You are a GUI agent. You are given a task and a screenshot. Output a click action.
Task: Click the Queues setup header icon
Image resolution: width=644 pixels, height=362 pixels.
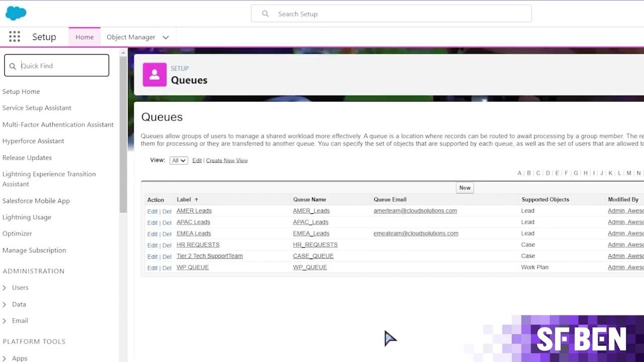[154, 74]
